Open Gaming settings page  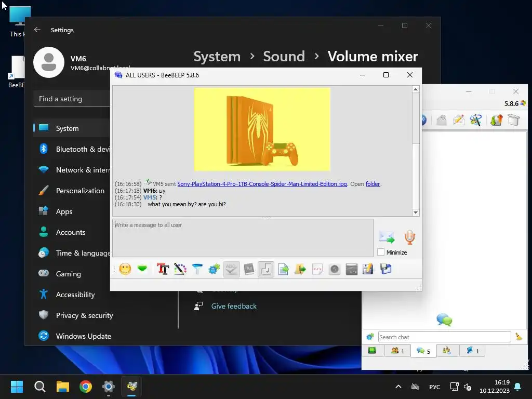click(x=72, y=274)
